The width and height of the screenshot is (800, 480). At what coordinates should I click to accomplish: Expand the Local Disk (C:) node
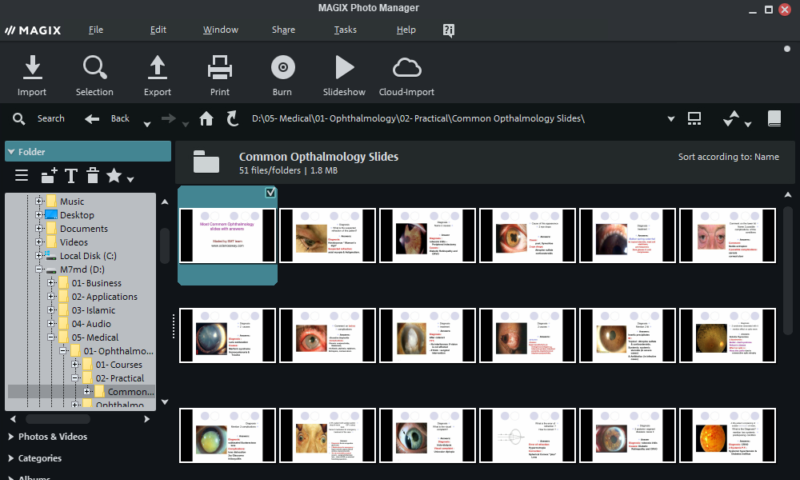[x=39, y=256]
